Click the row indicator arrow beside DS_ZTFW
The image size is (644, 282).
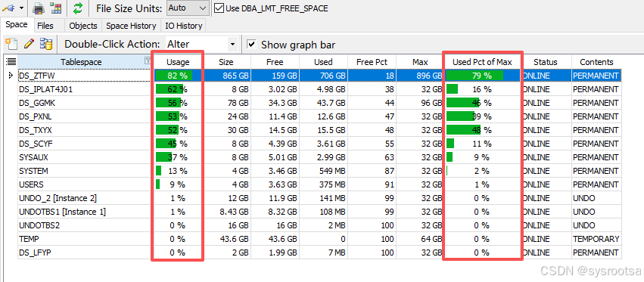click(11, 76)
